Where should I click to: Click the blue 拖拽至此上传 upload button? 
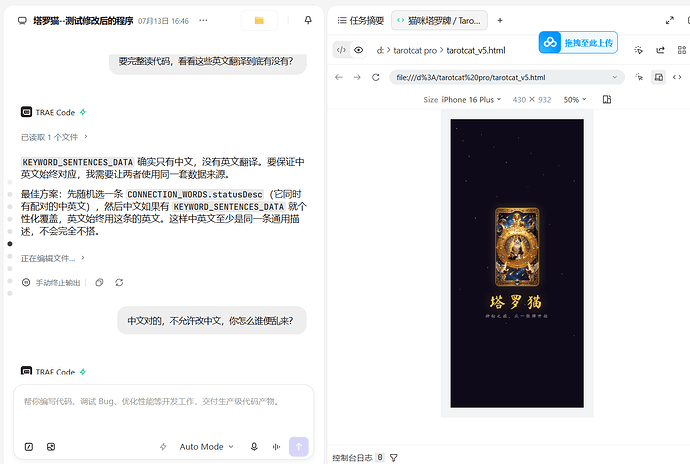(x=578, y=42)
